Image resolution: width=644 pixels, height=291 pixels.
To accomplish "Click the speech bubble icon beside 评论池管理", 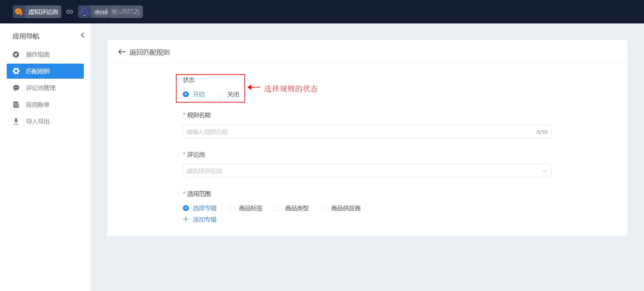I will (16, 88).
